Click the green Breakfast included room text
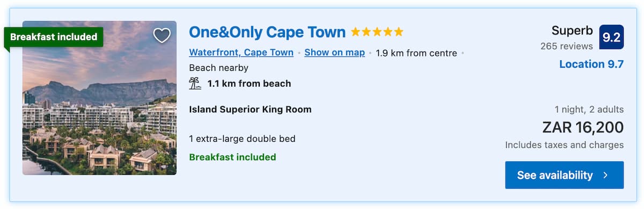The image size is (644, 209). pyautogui.click(x=232, y=157)
